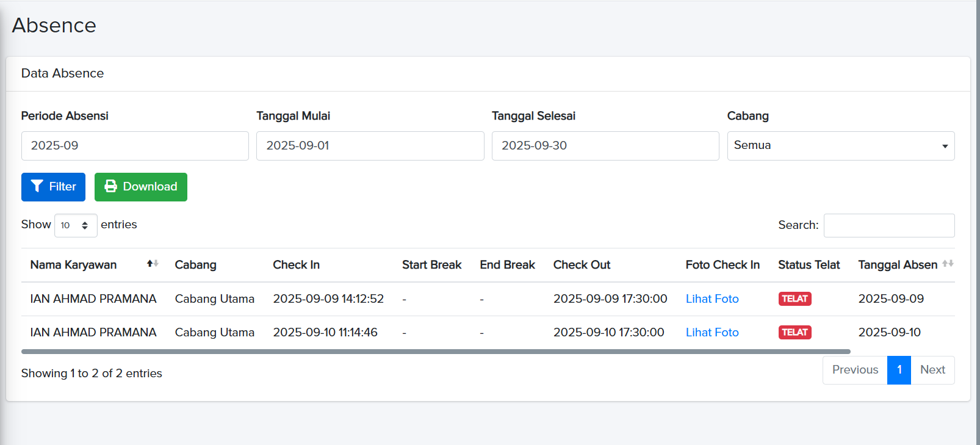
Task: Click the Periode Absensi field
Action: click(x=135, y=146)
